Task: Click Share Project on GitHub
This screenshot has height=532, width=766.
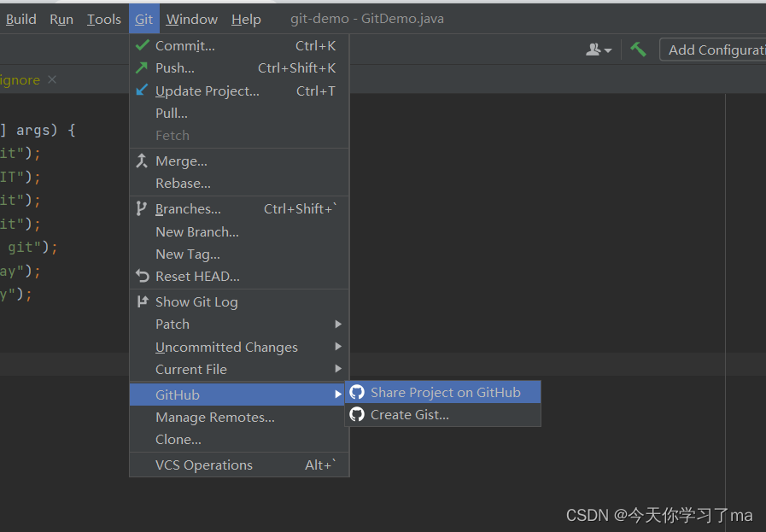Action: (442, 392)
